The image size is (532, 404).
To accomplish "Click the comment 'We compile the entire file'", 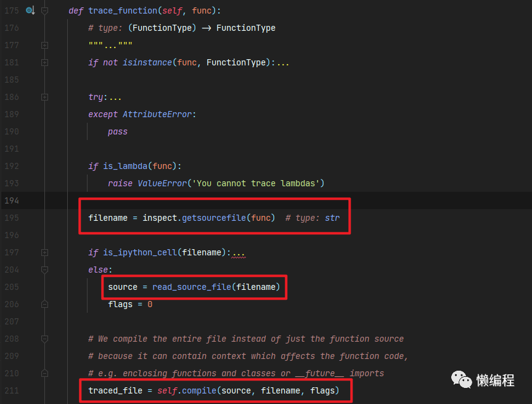I will pos(246,339).
